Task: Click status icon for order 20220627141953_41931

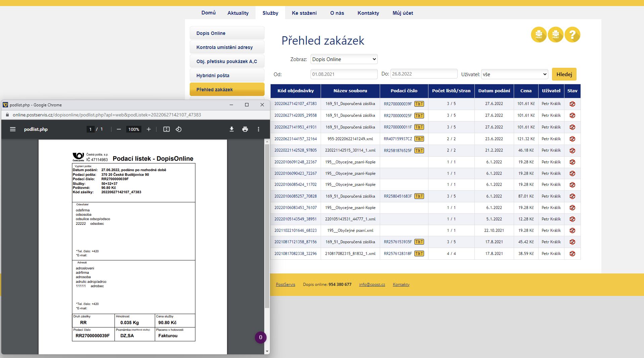Action: 572,127
